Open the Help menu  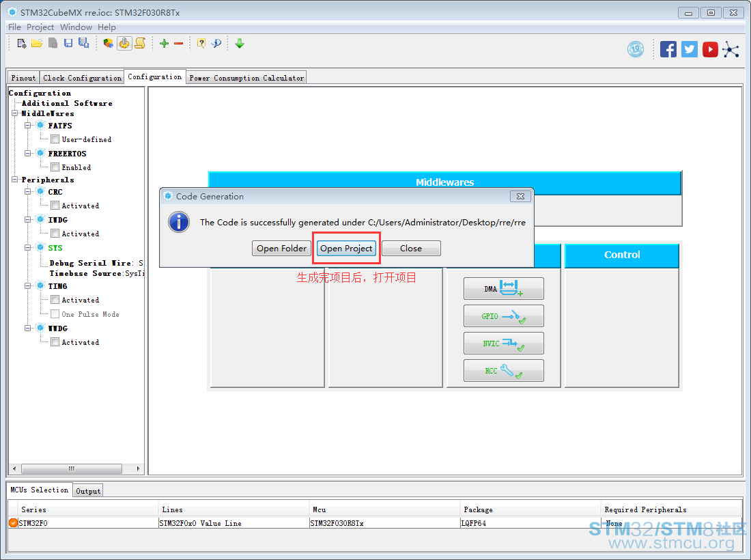[107, 27]
